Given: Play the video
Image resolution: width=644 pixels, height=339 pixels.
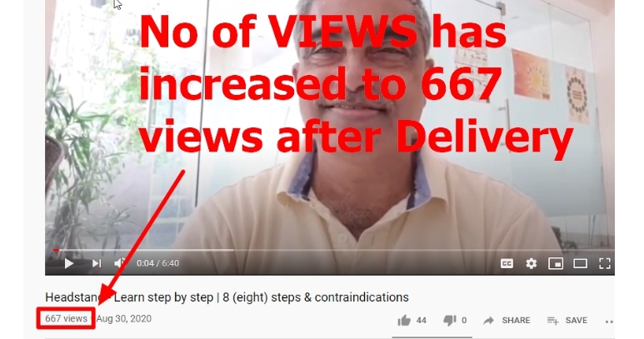Looking at the screenshot, I should 69,263.
